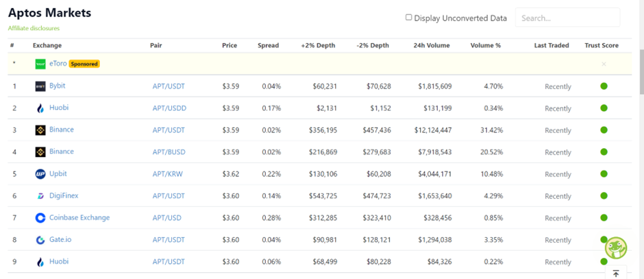Click the Gate.io exchange logo
Screen dimensions: 644x279
[40, 240]
